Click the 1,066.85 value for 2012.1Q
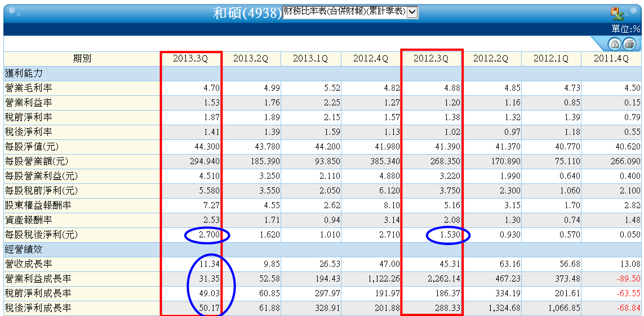The height and width of the screenshot is (316, 644). (x=565, y=309)
